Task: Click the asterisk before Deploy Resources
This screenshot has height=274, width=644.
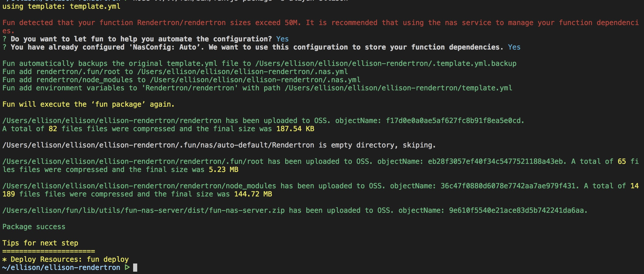Action: point(4,259)
